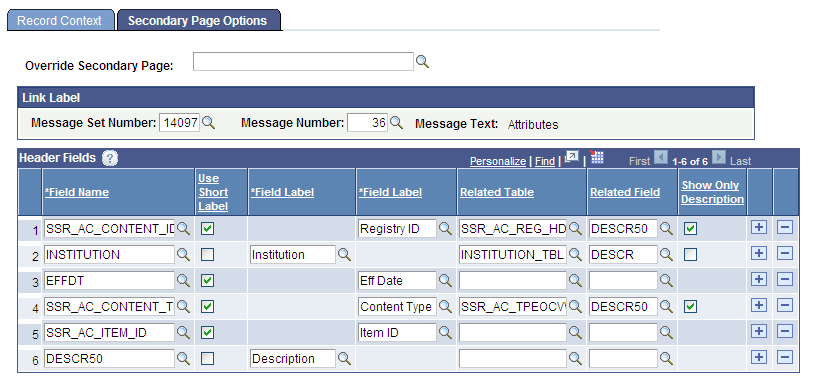Uncheck Show Only Description for Content Type row

691,307
